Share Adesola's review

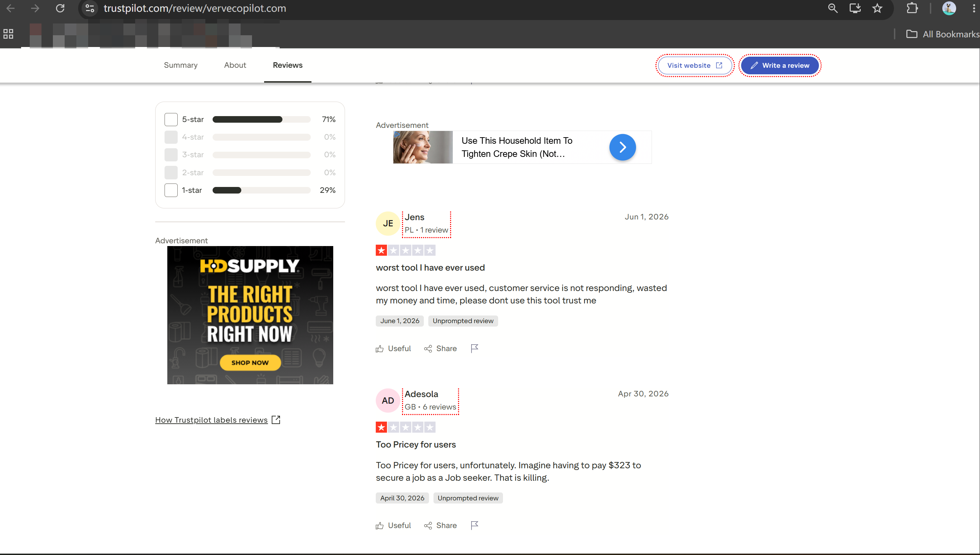tap(440, 526)
